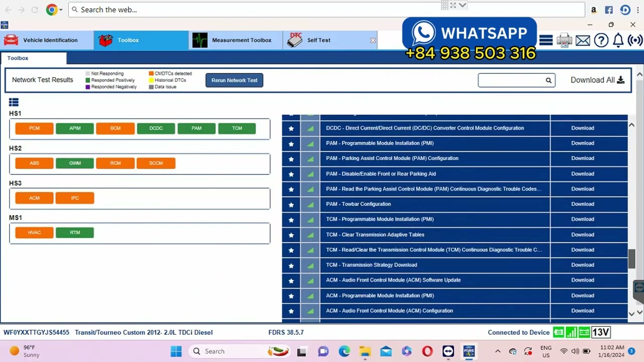644x362 pixels.
Task: Click the green battery status icon
Action: point(584,332)
